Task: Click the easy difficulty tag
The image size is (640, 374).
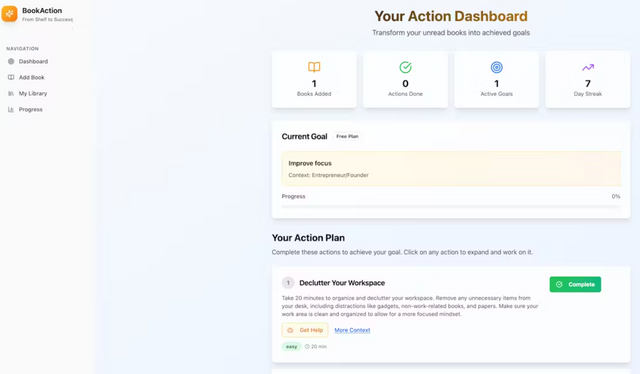Action: click(291, 347)
